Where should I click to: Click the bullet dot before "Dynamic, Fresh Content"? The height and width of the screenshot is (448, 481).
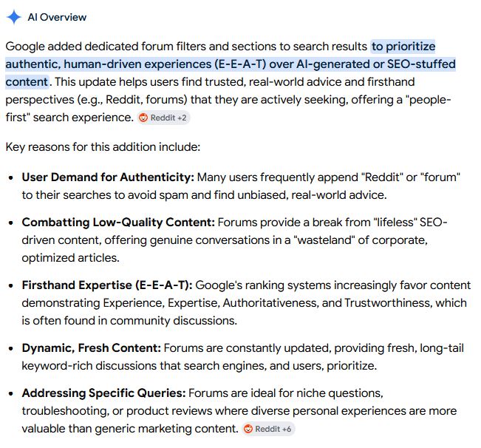click(x=11, y=348)
